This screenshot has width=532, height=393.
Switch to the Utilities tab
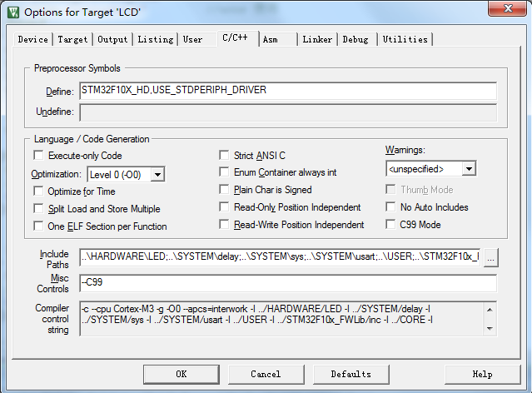click(405, 39)
